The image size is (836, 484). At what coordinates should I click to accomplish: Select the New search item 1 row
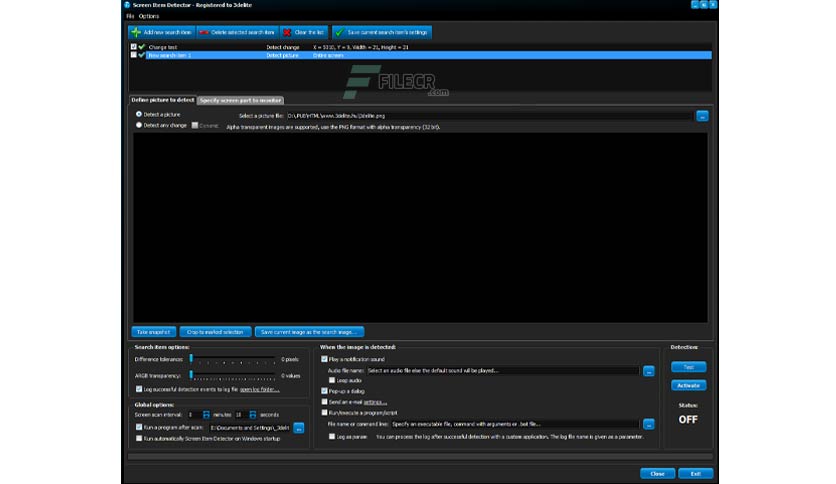(x=420, y=55)
